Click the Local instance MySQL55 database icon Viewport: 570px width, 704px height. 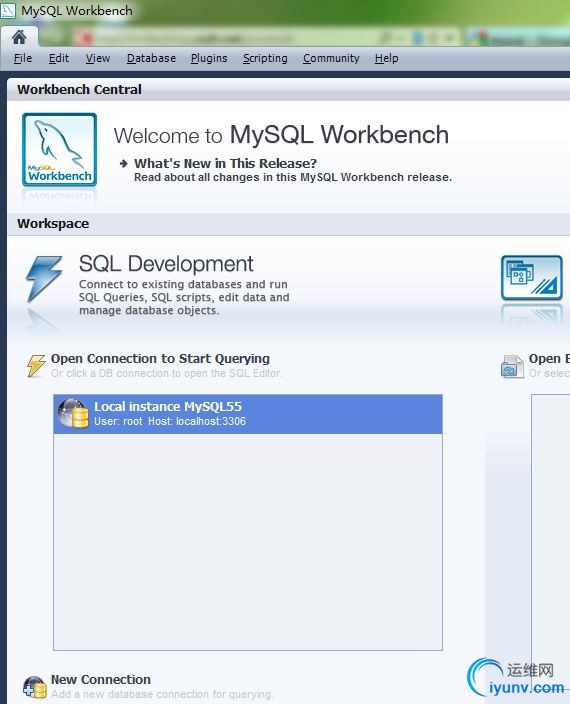(x=73, y=414)
